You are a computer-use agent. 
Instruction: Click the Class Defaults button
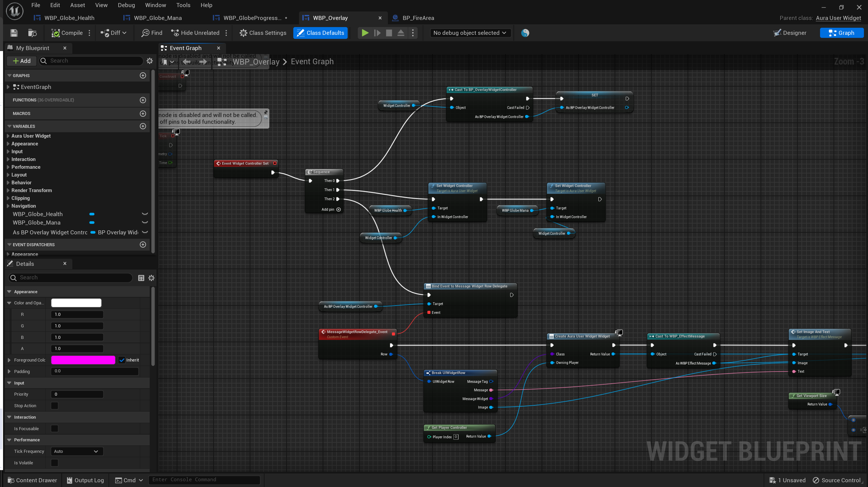[320, 33]
